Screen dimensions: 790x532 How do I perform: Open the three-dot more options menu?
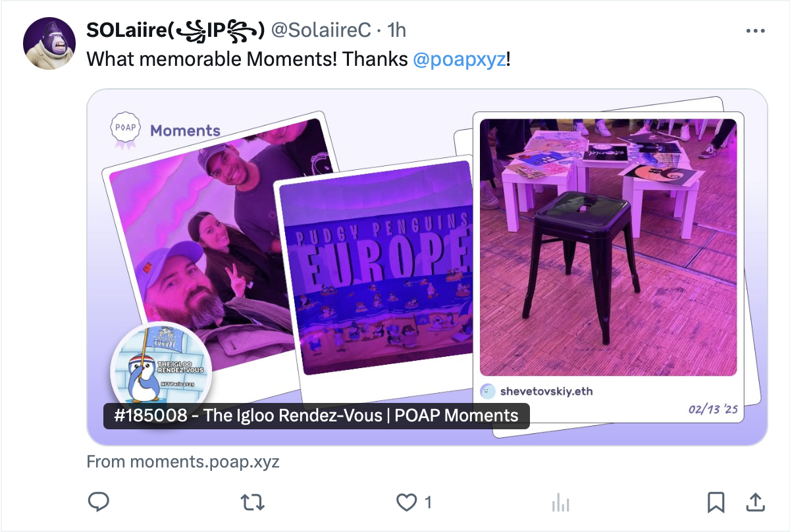(754, 31)
